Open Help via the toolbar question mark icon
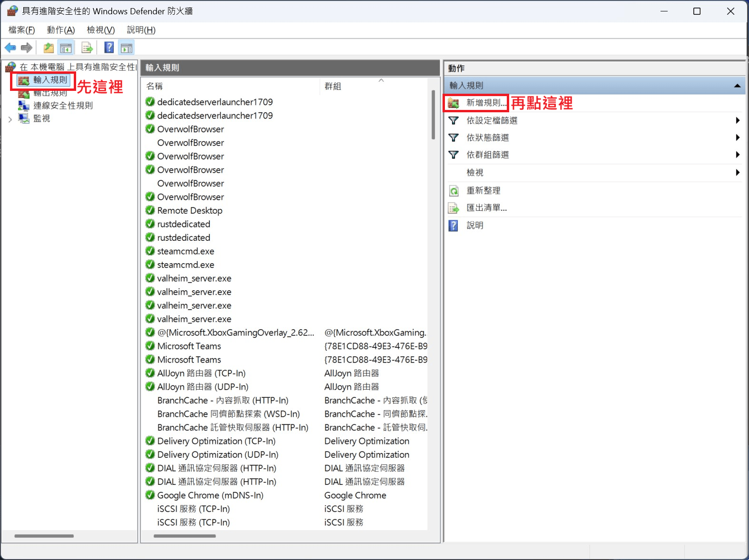The width and height of the screenshot is (749, 560). [109, 48]
